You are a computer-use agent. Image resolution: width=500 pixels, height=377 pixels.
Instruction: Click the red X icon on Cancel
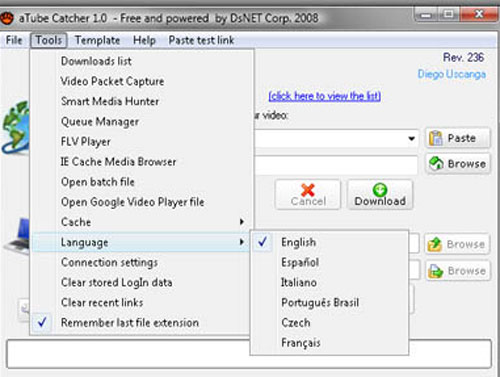(x=307, y=190)
